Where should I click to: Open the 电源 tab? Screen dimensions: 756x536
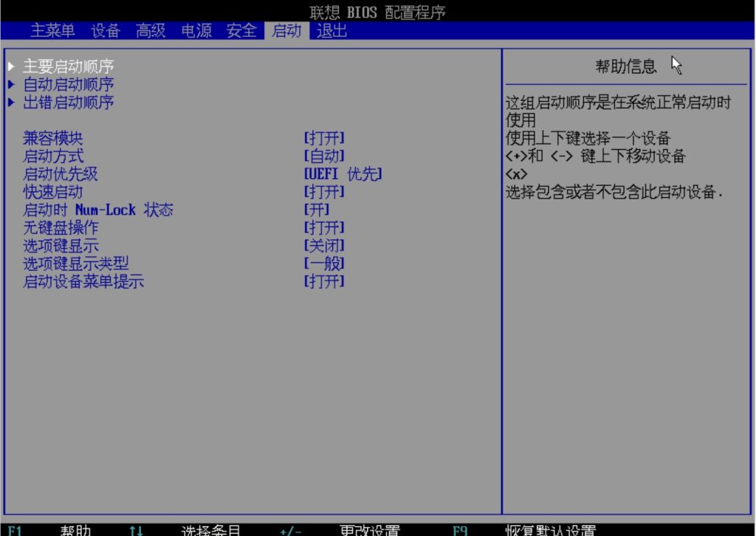point(196,31)
